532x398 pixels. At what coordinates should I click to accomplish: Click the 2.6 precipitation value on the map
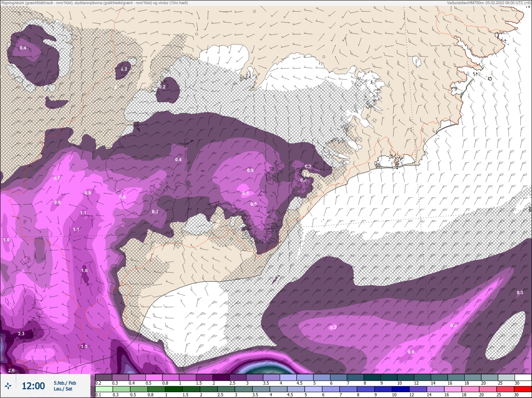(11, 371)
